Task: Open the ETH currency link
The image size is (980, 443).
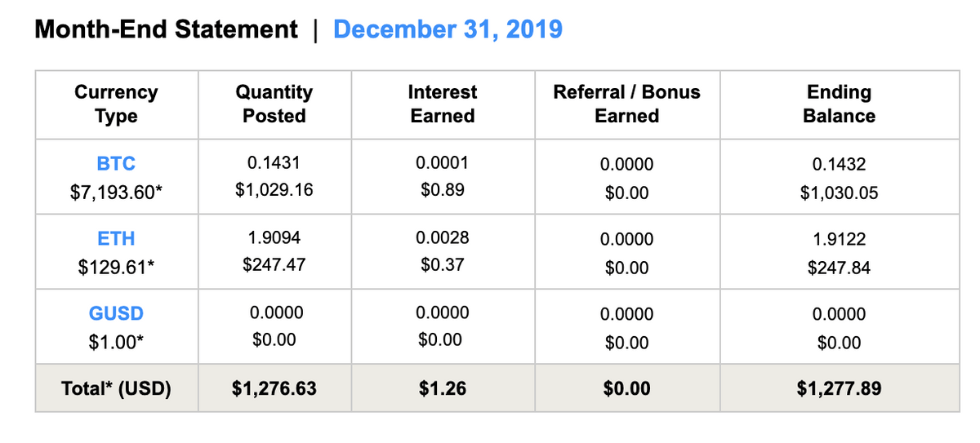Action: pos(116,239)
